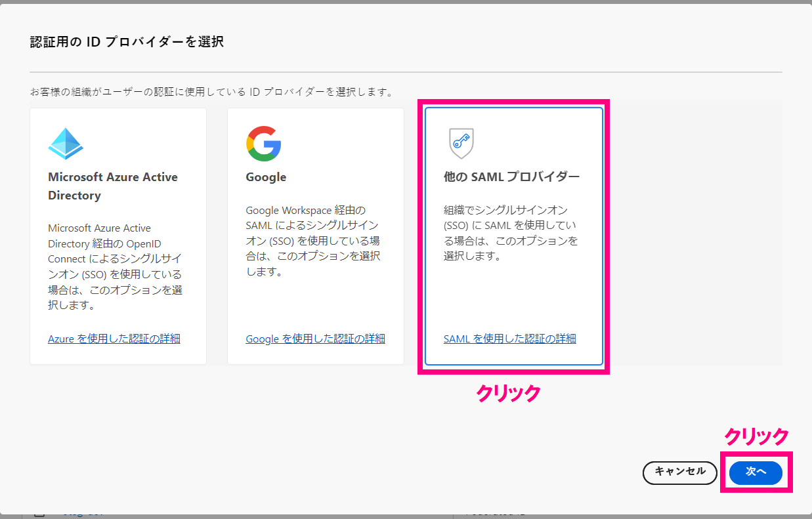812x519 pixels.
Task: Click the SAML shield key icon
Action: coord(461,144)
